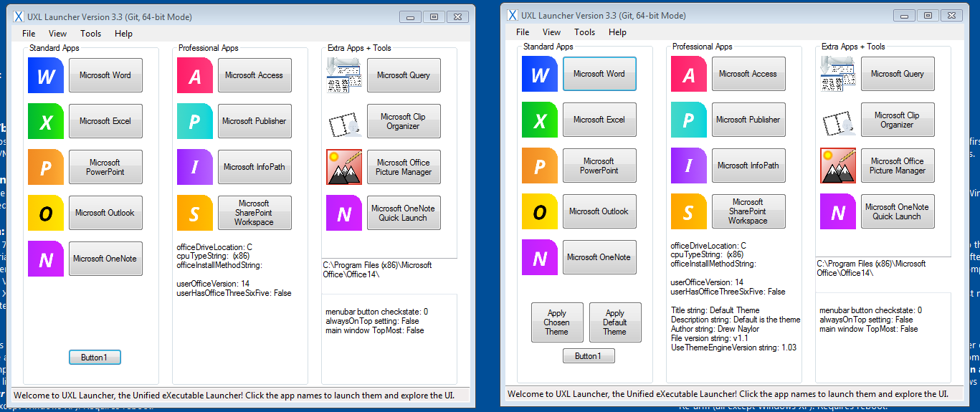The width and height of the screenshot is (980, 412).
Task: Click the orange PowerPoint icon in left window
Action: [x=46, y=167]
